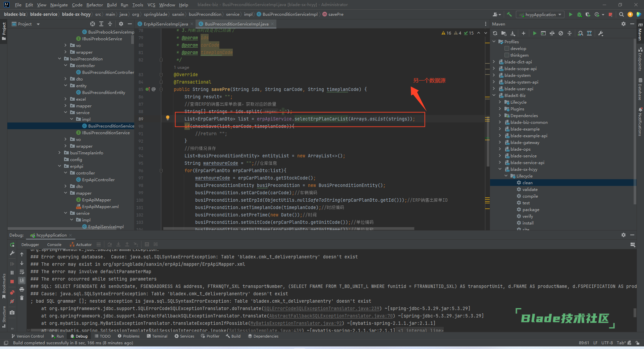The height and width of the screenshot is (349, 644).
Task: View breakpoints with double red dots icon
Action: click(x=12, y=293)
